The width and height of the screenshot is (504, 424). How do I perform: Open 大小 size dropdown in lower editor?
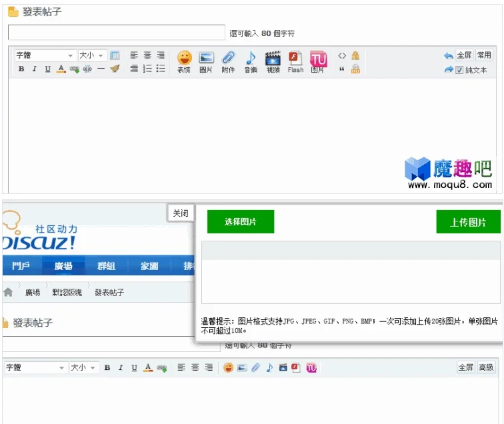[83, 367]
